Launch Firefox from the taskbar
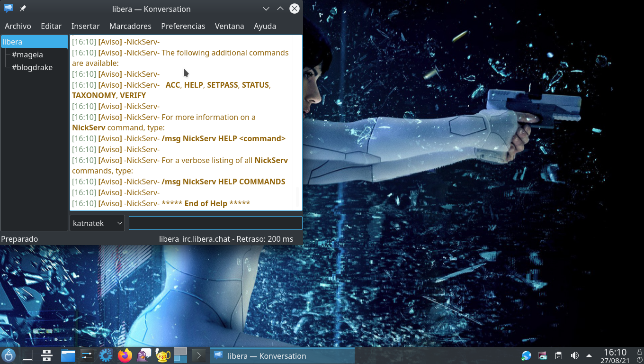The height and width of the screenshot is (364, 644). pos(125,355)
